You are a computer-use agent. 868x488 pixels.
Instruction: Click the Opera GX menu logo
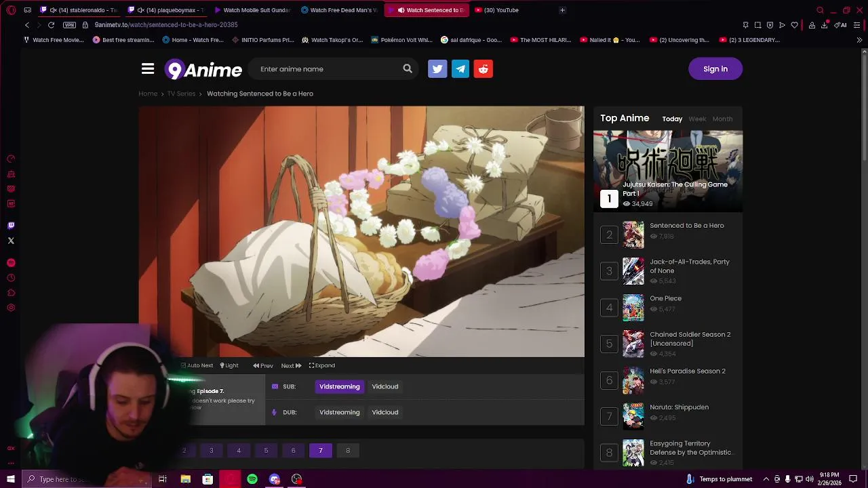(x=11, y=10)
